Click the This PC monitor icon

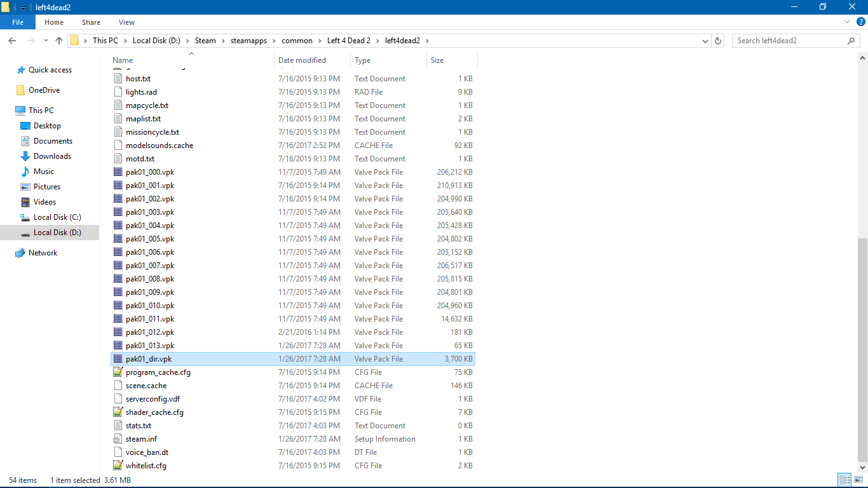[20, 111]
